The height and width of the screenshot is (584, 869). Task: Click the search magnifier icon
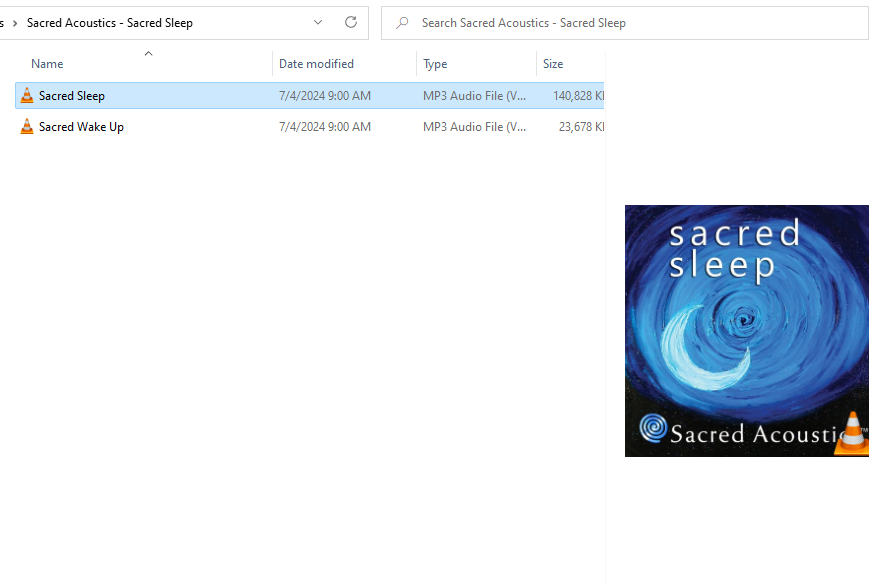[401, 22]
